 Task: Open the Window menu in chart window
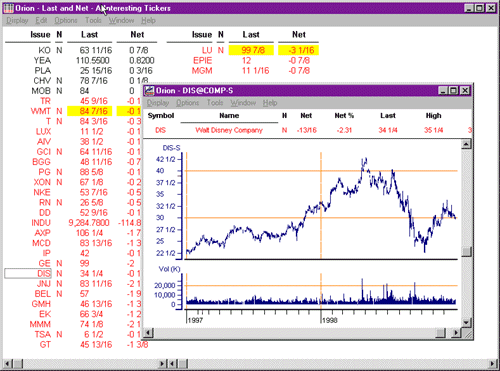click(243, 103)
